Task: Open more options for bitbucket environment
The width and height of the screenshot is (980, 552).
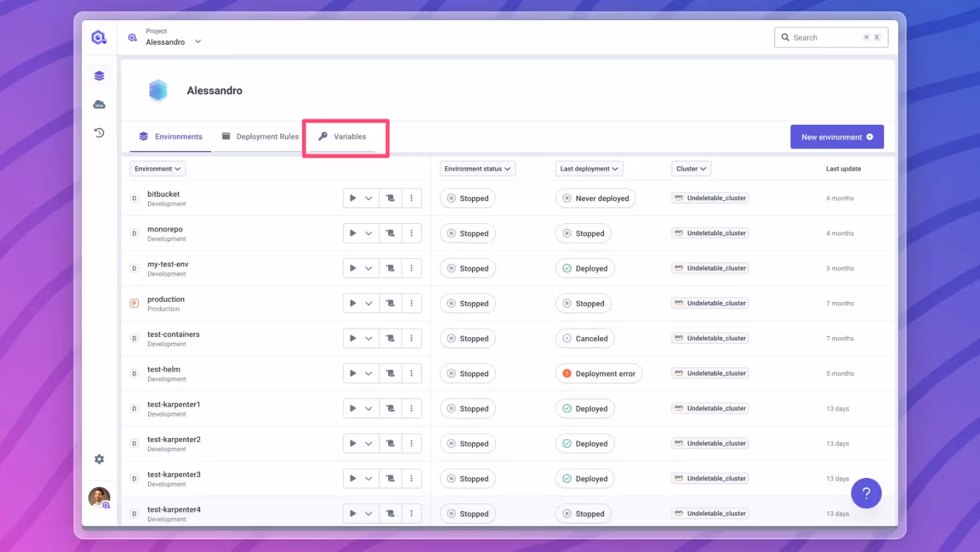Action: pos(411,198)
